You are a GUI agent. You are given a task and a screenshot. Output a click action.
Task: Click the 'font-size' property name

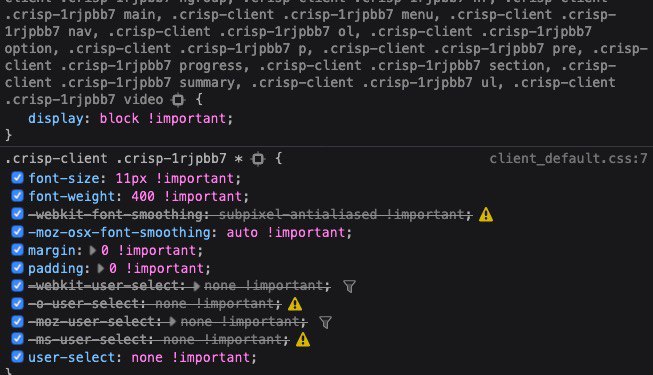64,178
